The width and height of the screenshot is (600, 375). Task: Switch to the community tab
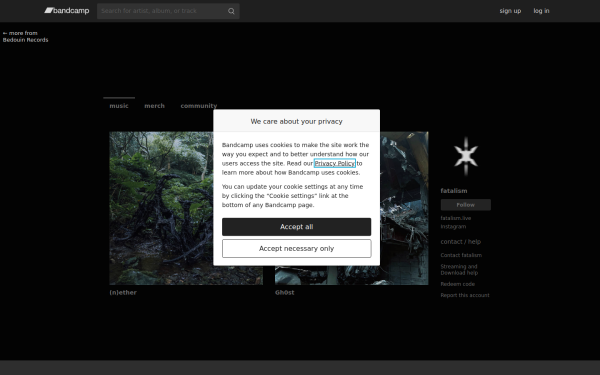click(199, 106)
